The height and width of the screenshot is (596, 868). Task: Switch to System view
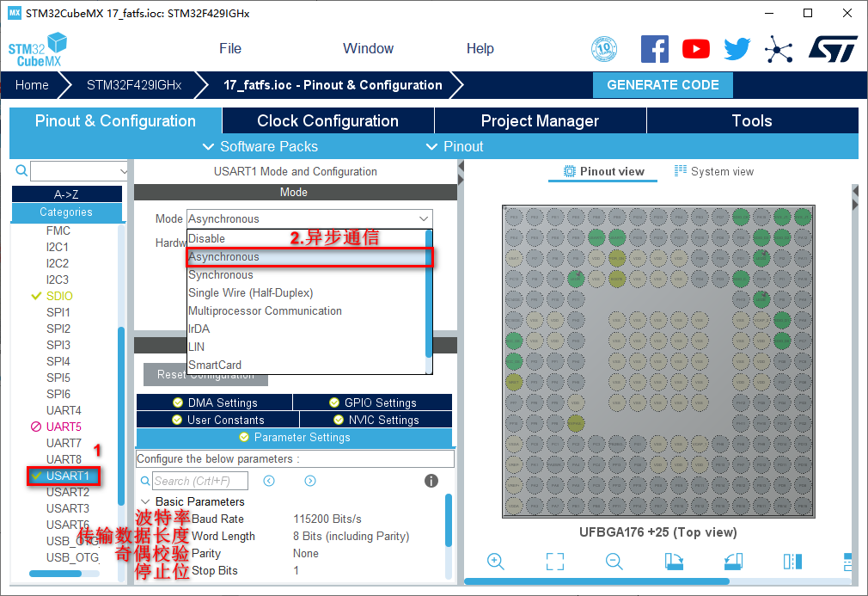click(713, 171)
